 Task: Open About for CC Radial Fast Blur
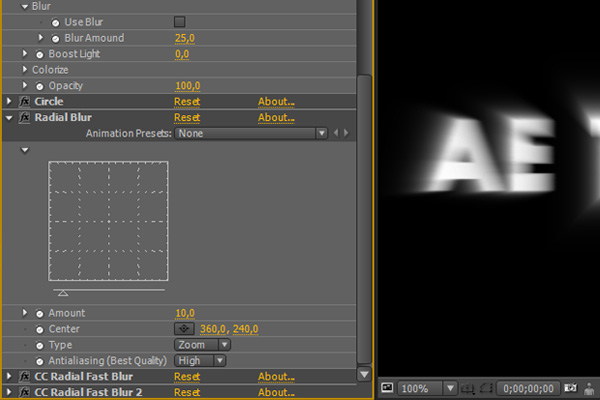point(276,377)
